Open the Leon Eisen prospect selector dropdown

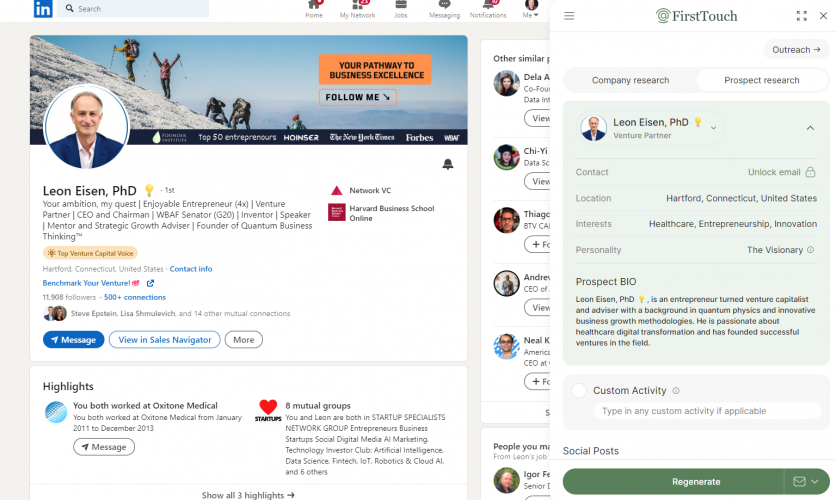[x=713, y=128]
